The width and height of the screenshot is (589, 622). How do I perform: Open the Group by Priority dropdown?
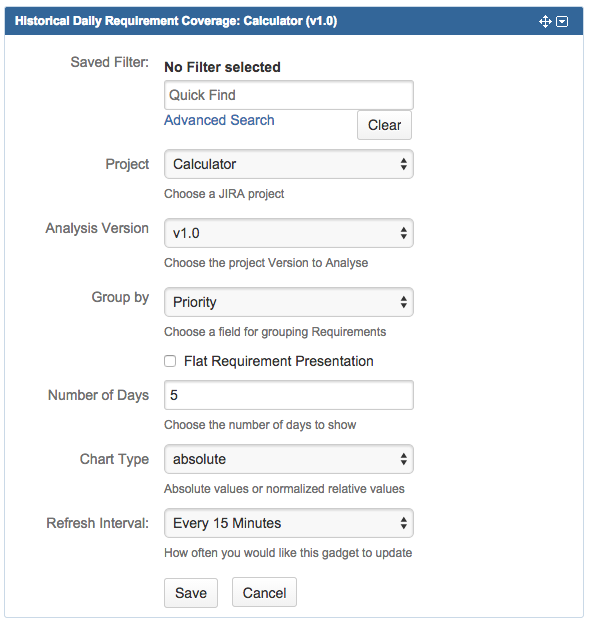289,302
